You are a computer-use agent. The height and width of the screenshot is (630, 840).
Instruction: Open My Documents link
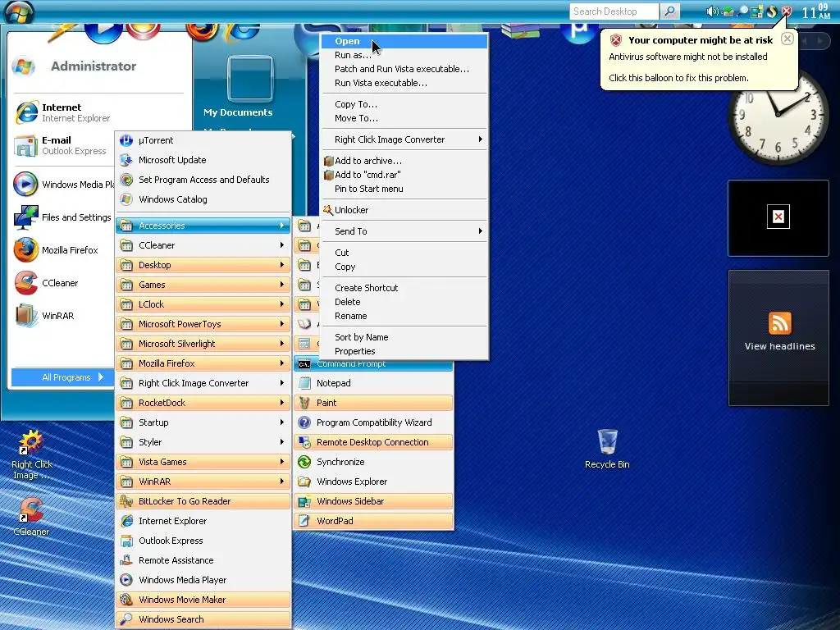click(238, 112)
